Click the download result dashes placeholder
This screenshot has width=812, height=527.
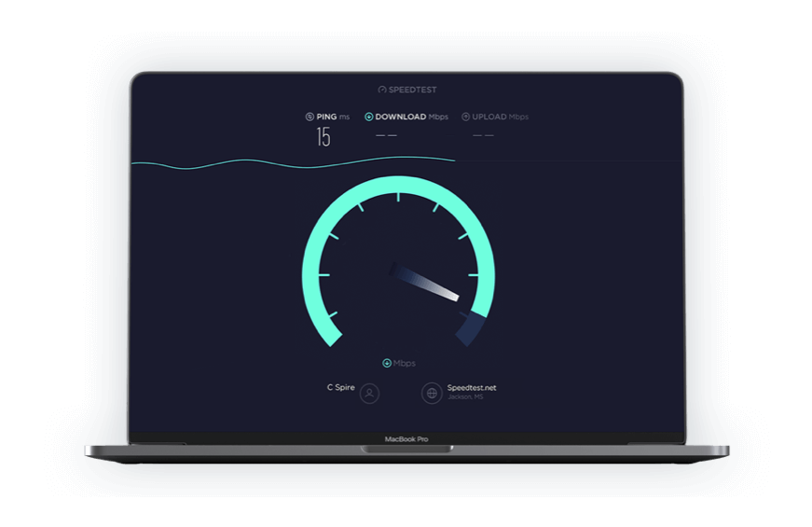386,135
